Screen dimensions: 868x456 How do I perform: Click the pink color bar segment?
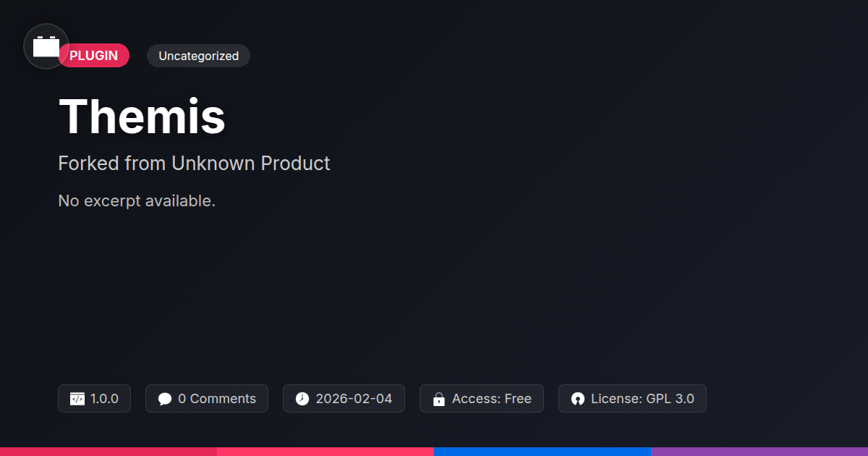pos(325,452)
